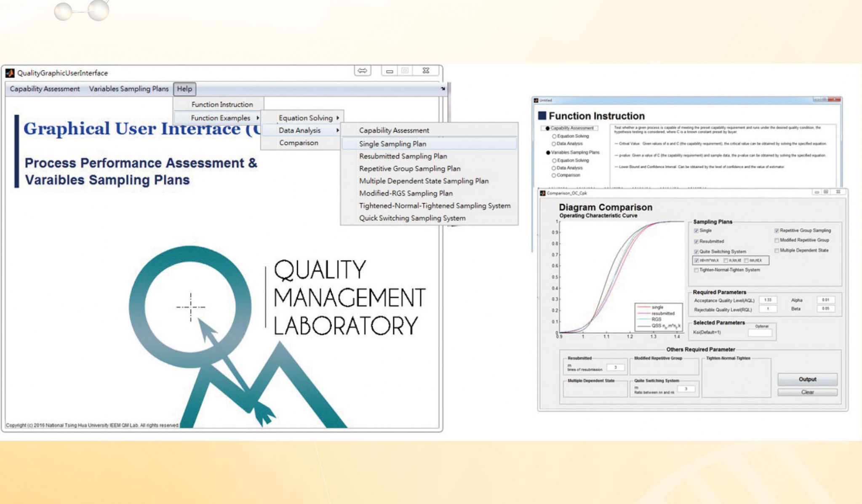
Task: Click the Clear button
Action: click(807, 392)
